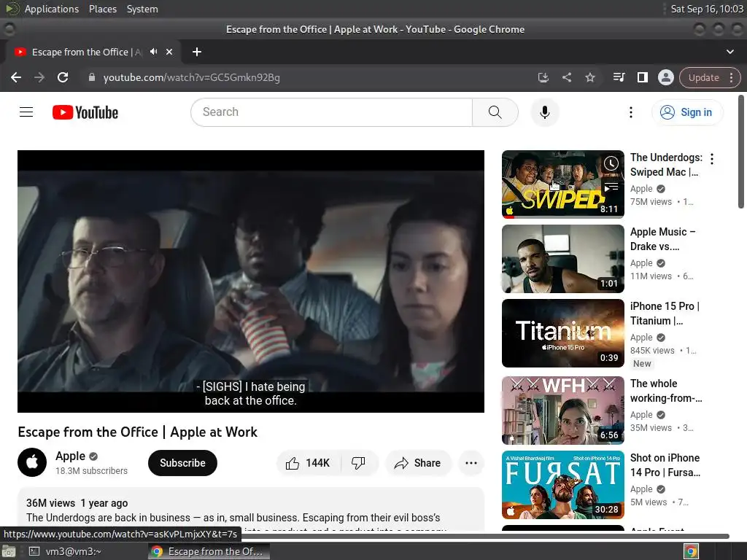Open the iPhone 15 Pro Titanium thumbnail
Viewport: 747px width, 560px height.
(x=562, y=333)
